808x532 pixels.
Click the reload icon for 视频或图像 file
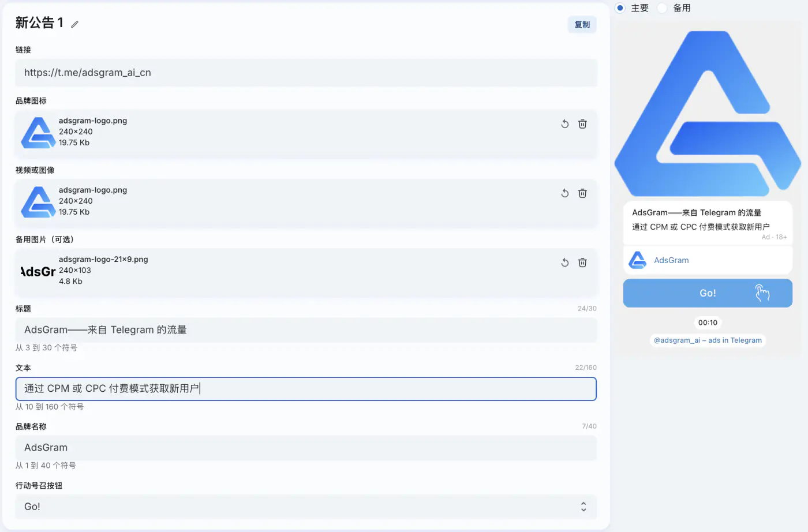pos(565,193)
